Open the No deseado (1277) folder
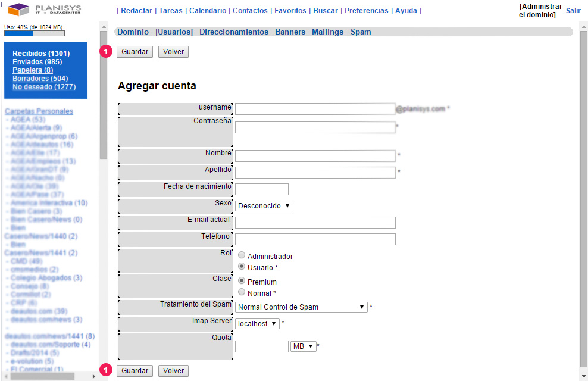 pyautogui.click(x=44, y=87)
